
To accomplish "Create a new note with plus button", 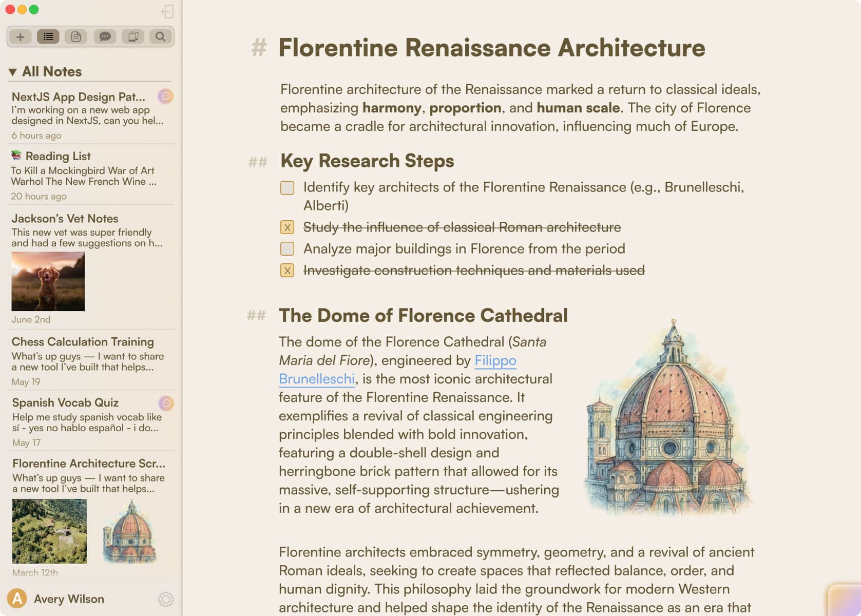I will (21, 37).
